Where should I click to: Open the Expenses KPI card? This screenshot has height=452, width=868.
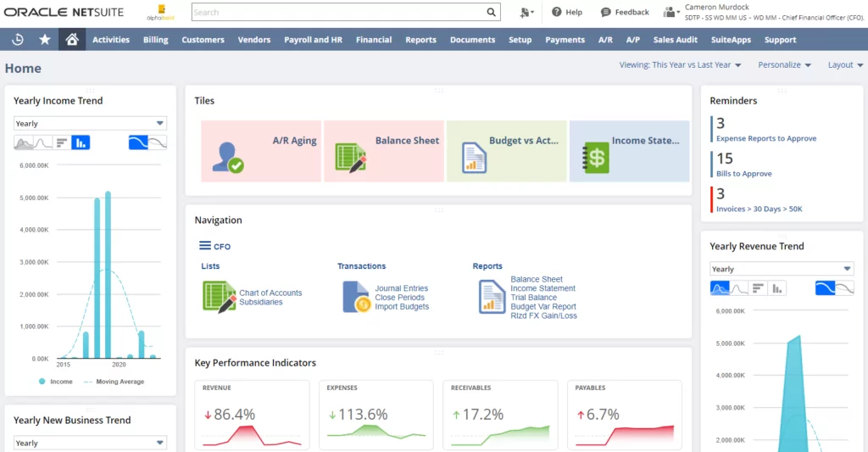(x=376, y=415)
